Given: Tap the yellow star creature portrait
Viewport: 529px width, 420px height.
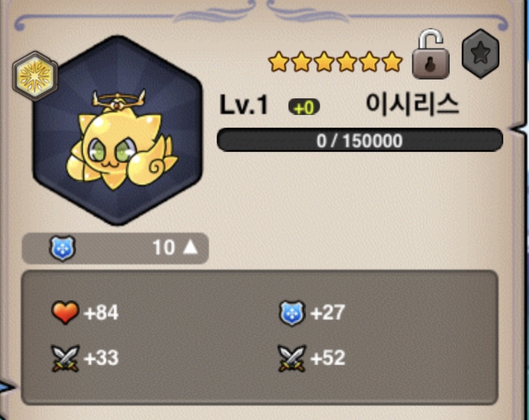Looking at the screenshot, I should point(118,130).
